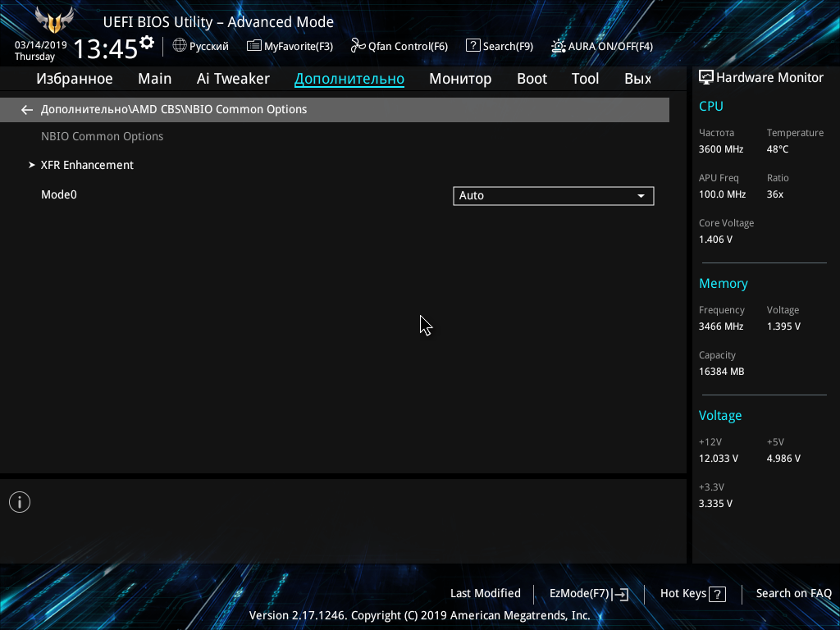The image size is (840, 630).
Task: Open the Ai Tweaker tab
Action: [x=233, y=79]
